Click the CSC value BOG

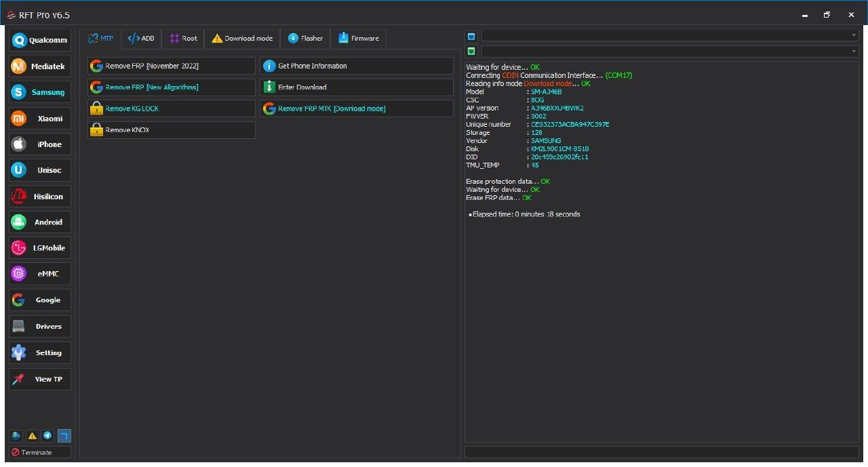point(537,100)
